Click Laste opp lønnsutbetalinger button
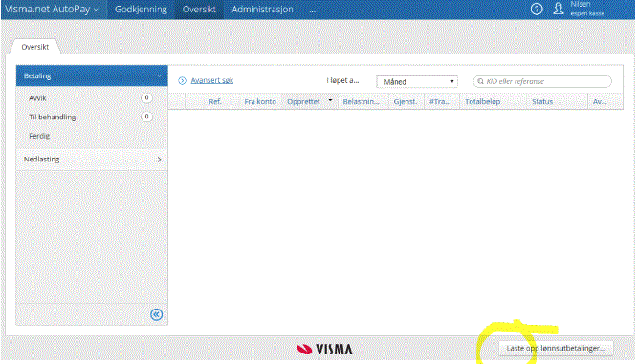This screenshot has height=364, width=637. pos(556,348)
